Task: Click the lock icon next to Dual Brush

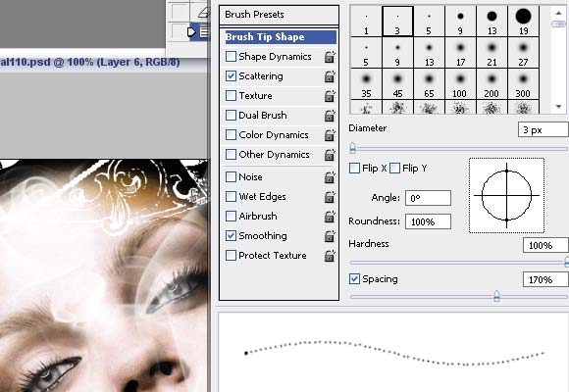Action: pyautogui.click(x=330, y=116)
